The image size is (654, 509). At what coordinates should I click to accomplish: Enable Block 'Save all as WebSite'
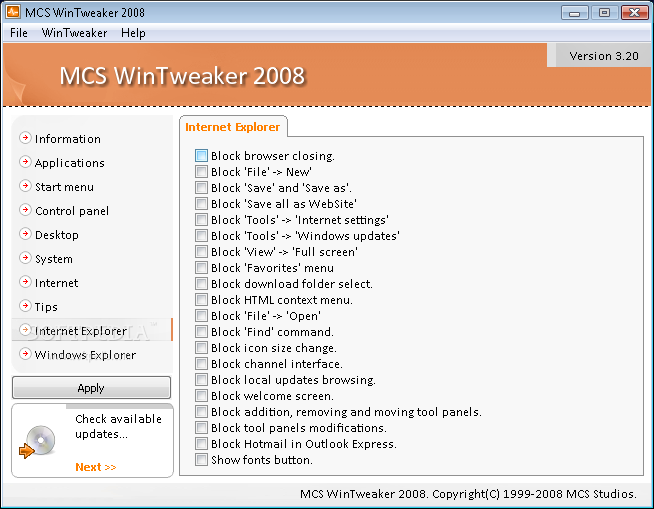click(201, 204)
